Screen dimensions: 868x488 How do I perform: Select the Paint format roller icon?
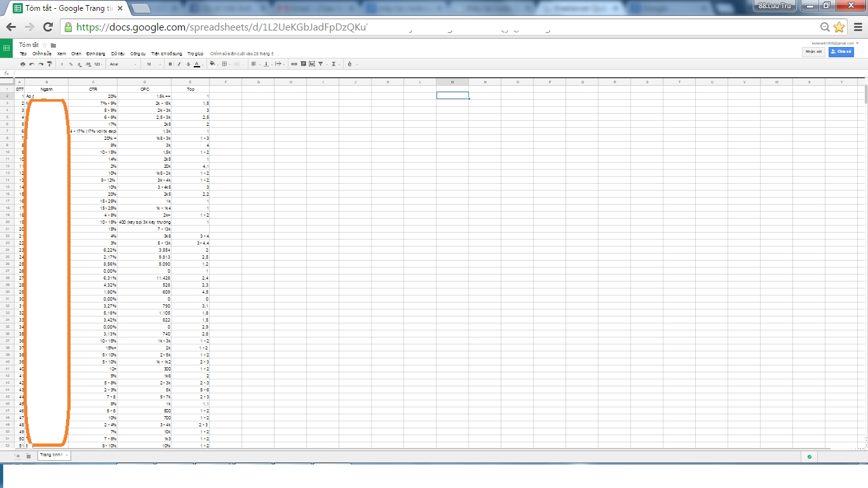(50, 64)
